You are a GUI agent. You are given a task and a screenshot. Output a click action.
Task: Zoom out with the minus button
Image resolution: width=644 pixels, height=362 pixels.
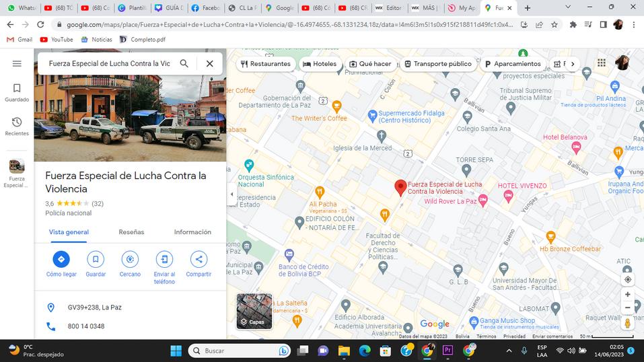tap(628, 307)
